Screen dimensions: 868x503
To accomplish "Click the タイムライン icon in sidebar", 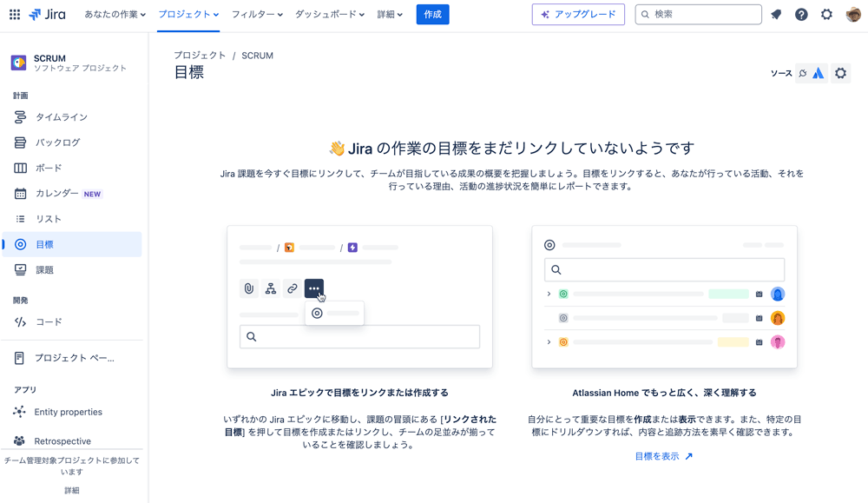I will coord(20,117).
